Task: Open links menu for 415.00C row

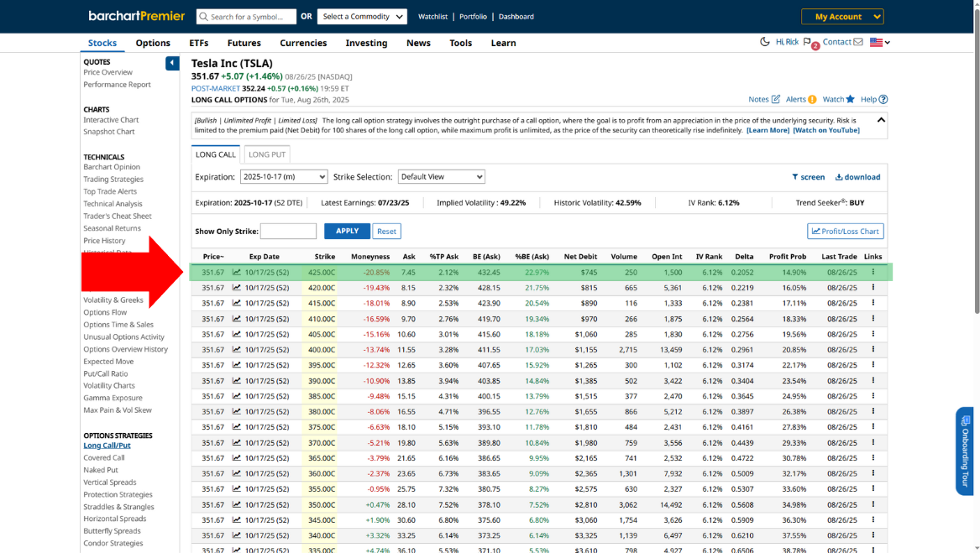Action: click(873, 302)
